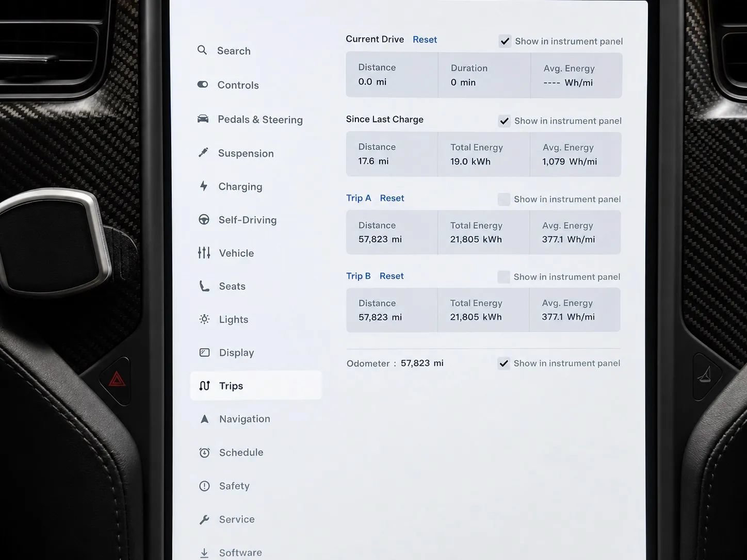Click the Software download icon
747x560 pixels.
[204, 553]
